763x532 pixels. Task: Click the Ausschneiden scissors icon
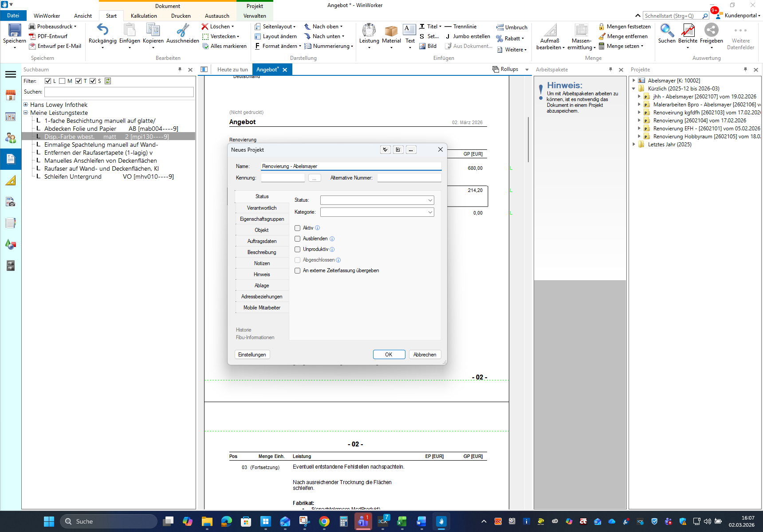[x=182, y=31]
